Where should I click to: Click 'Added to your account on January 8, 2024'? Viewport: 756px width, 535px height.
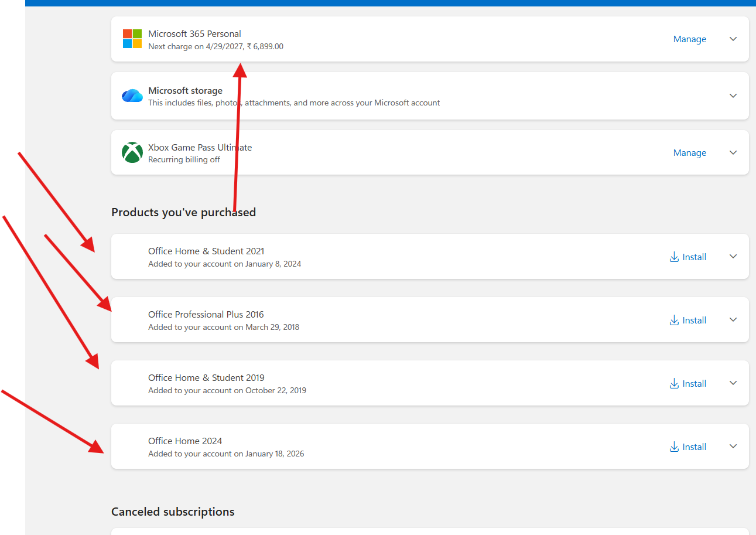click(224, 264)
